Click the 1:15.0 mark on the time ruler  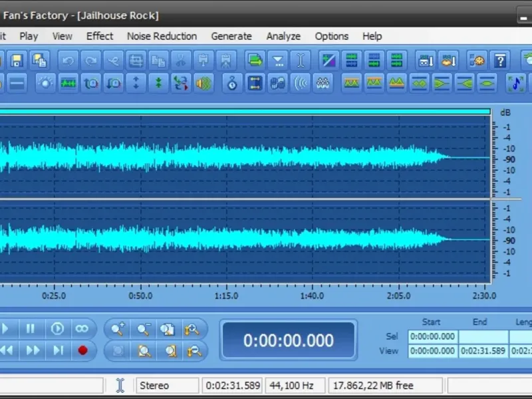(226, 296)
